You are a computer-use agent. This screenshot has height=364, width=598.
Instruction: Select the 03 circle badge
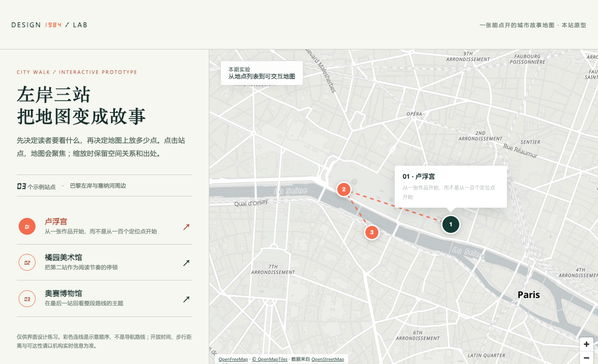coord(27,299)
